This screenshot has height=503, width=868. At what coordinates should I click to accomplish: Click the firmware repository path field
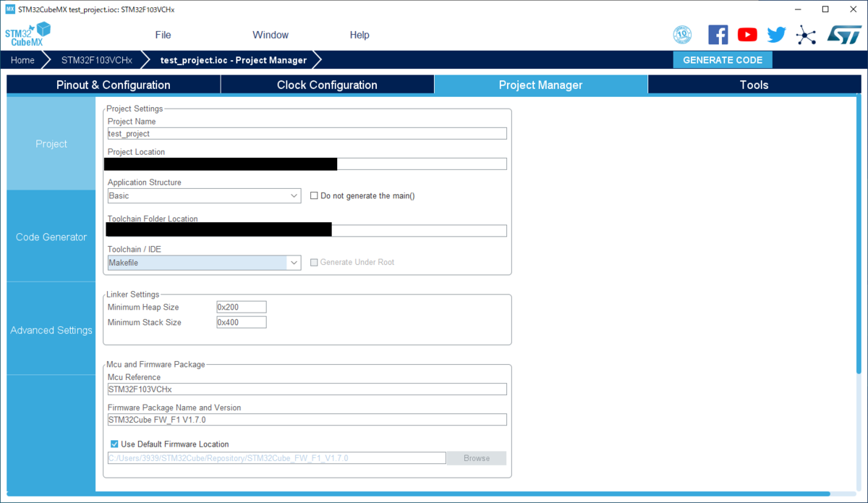[276, 458]
